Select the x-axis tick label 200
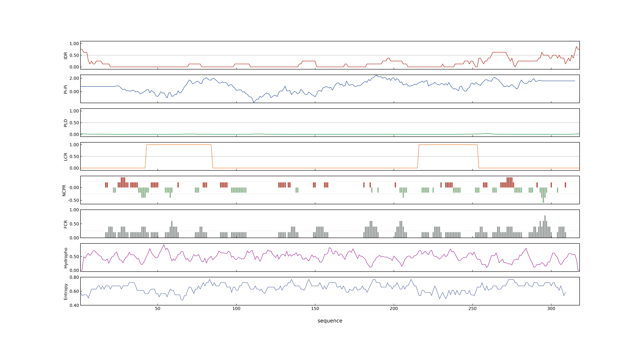The height and width of the screenshot is (343, 644). pyautogui.click(x=394, y=308)
